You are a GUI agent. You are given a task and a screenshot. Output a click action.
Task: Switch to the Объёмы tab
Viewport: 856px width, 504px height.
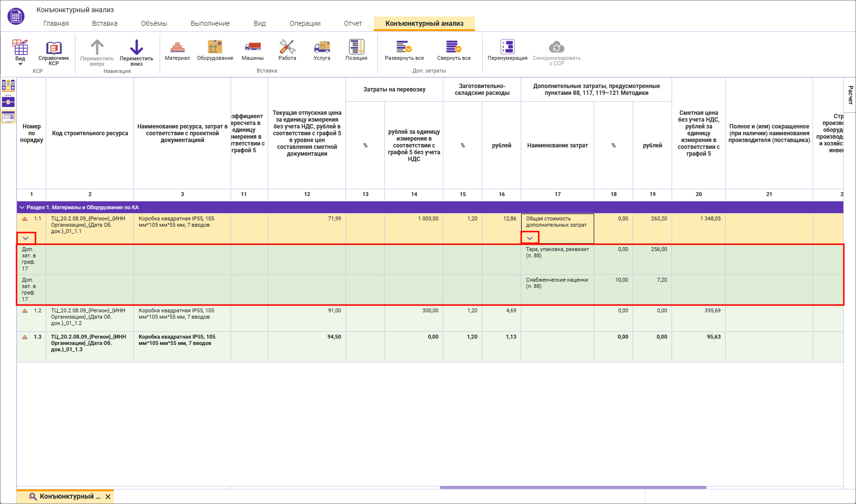coord(154,23)
